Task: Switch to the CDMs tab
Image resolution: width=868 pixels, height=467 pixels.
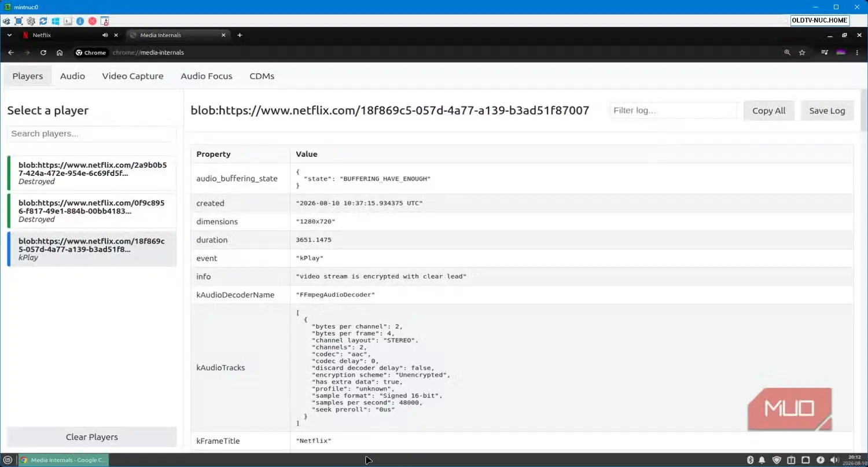Action: click(262, 76)
